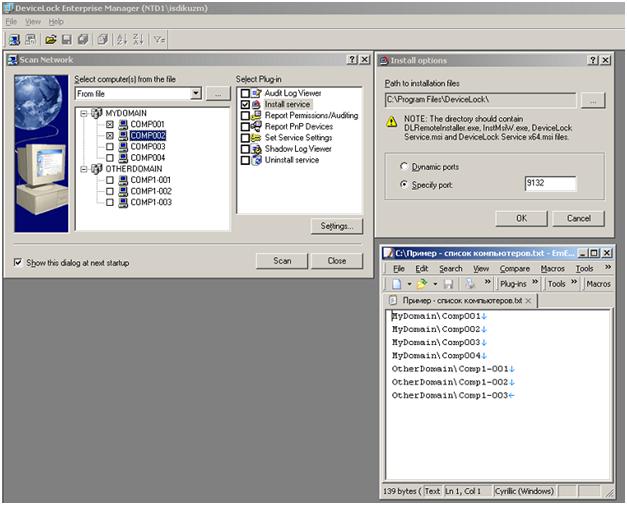The height and width of the screenshot is (505, 627).
Task: Click the Uninstall service plug-in icon
Action: (x=257, y=160)
